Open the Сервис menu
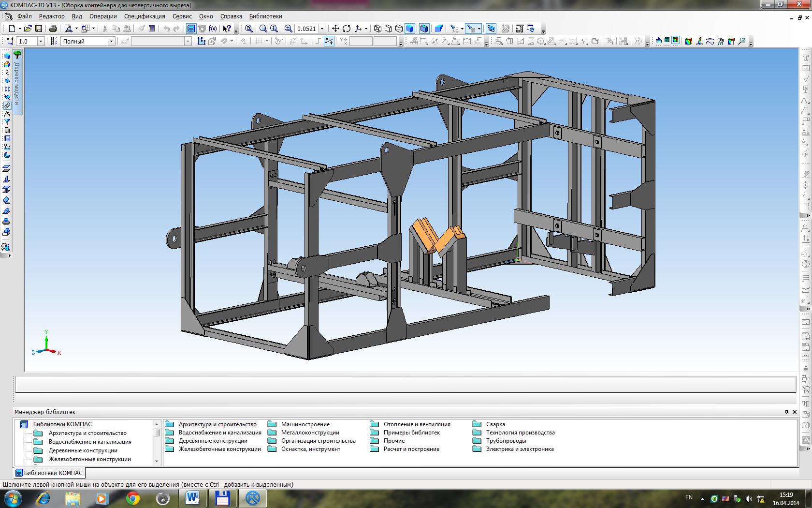The height and width of the screenshot is (508, 812). point(182,16)
